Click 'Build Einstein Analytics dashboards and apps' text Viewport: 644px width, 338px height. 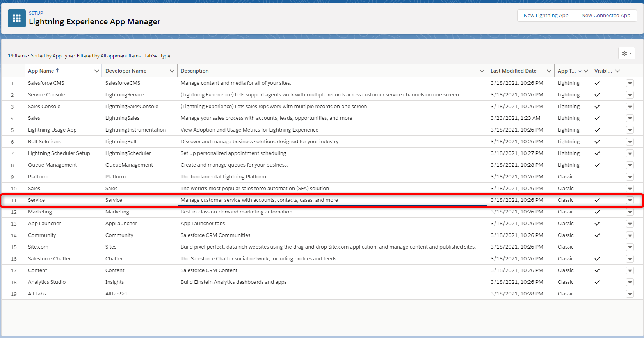click(233, 282)
